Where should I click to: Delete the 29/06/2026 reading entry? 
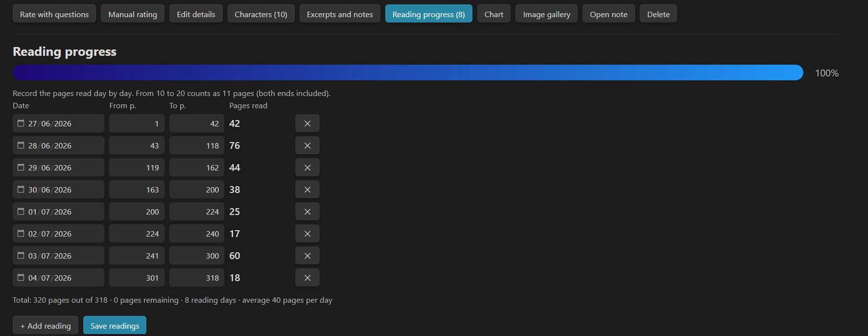pos(307,168)
